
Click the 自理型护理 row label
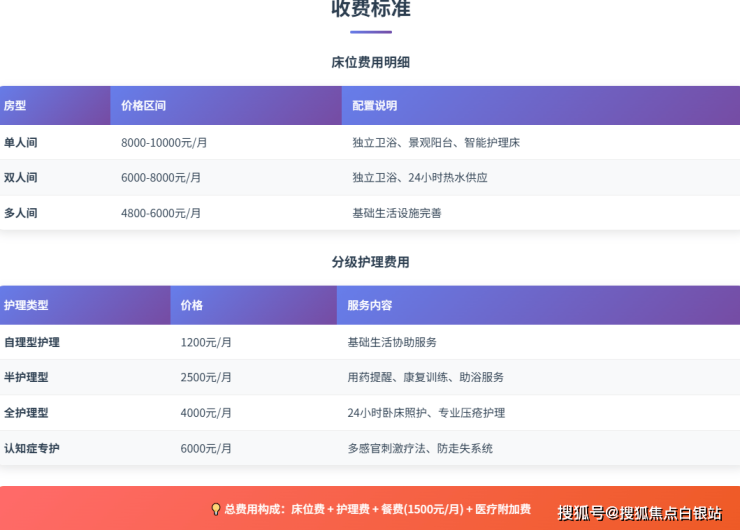(32, 342)
